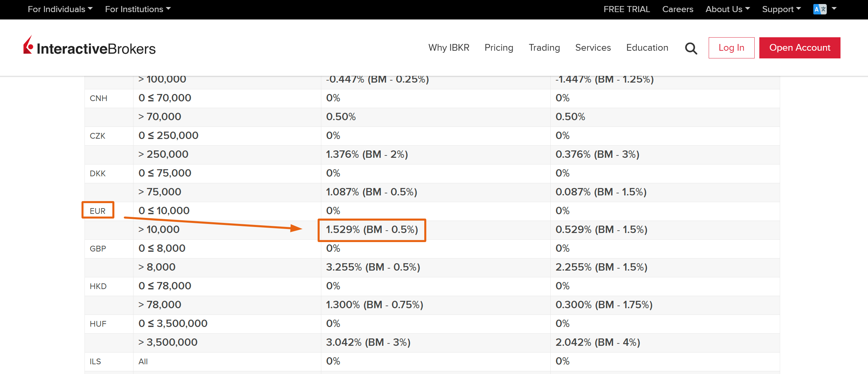Open the Why IBKR menu

pyautogui.click(x=448, y=48)
